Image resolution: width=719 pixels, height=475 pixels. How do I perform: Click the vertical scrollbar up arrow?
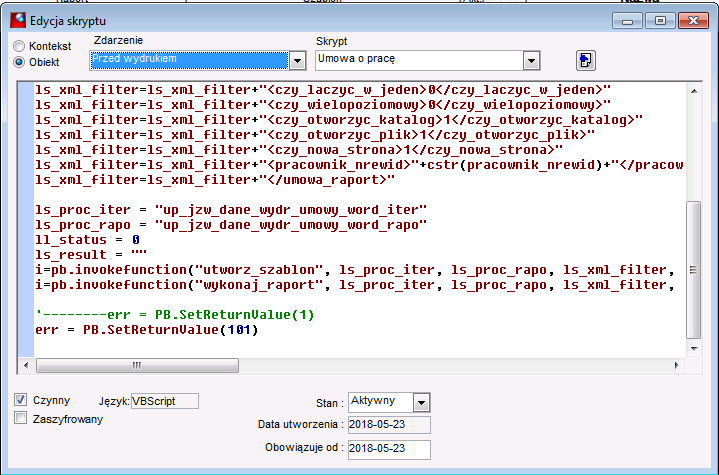coord(694,91)
